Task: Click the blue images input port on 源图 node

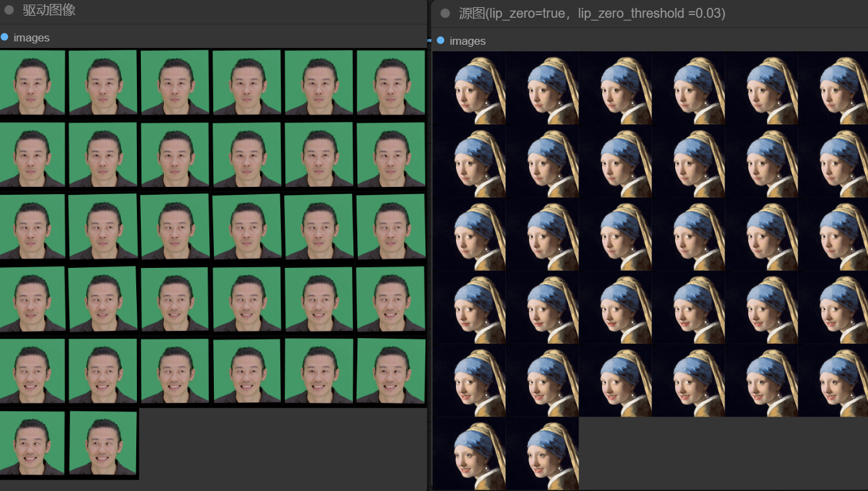Action: (x=440, y=41)
